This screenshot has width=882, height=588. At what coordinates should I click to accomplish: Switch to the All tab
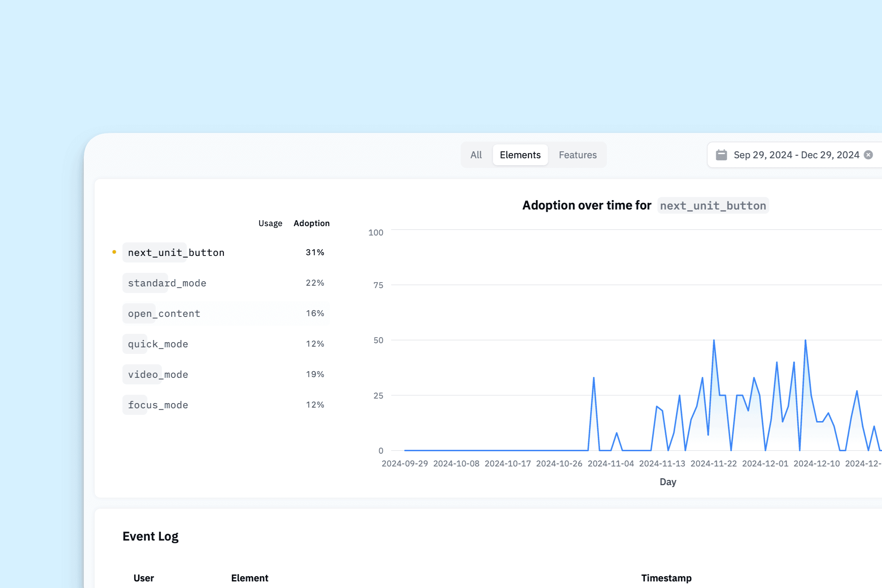(x=476, y=155)
